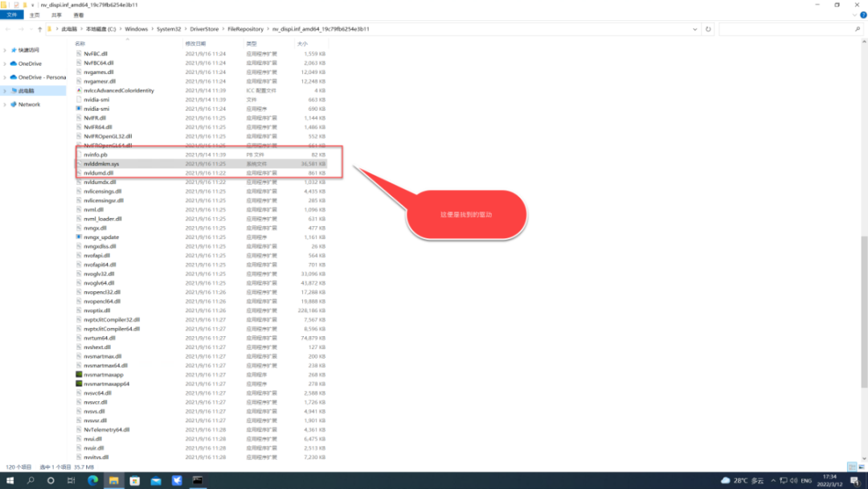This screenshot has width=868, height=489.
Task: Click the vertical scrollbar thumb
Action: pos(863,311)
